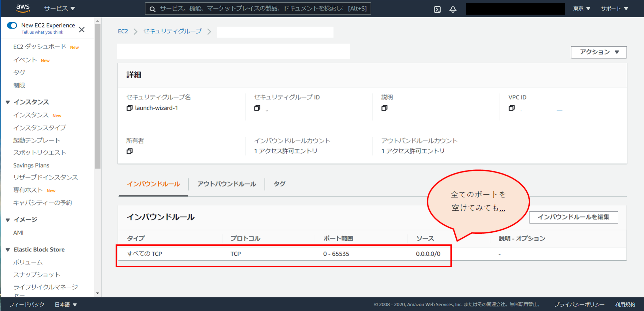Switch to the タグ tab
Screen dimensions: 644x311
click(279, 184)
